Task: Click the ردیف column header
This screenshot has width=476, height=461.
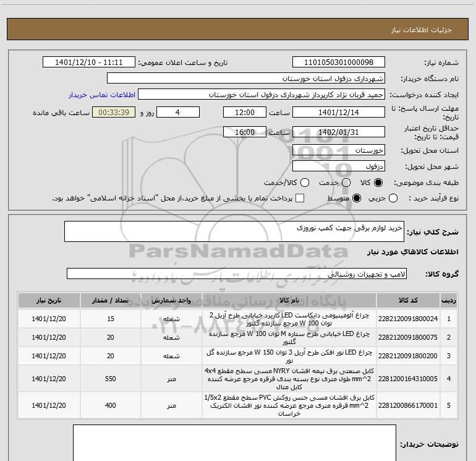Action: pyautogui.click(x=449, y=301)
